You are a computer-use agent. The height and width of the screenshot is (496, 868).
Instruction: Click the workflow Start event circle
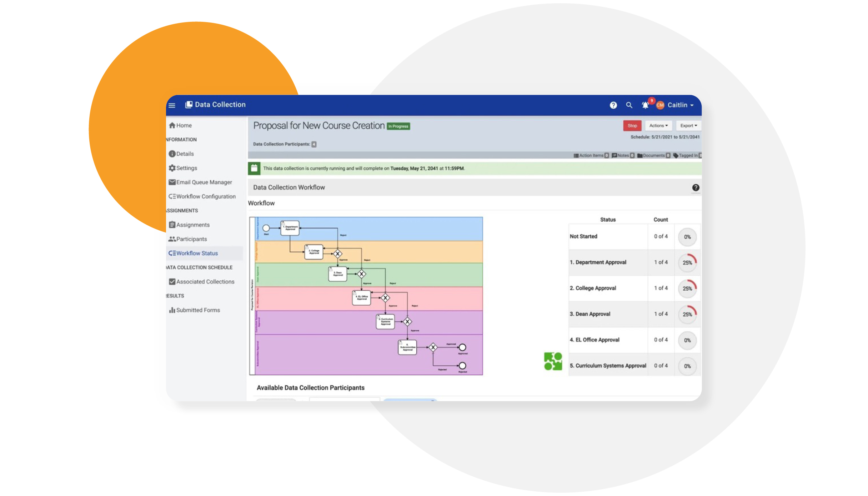click(266, 228)
